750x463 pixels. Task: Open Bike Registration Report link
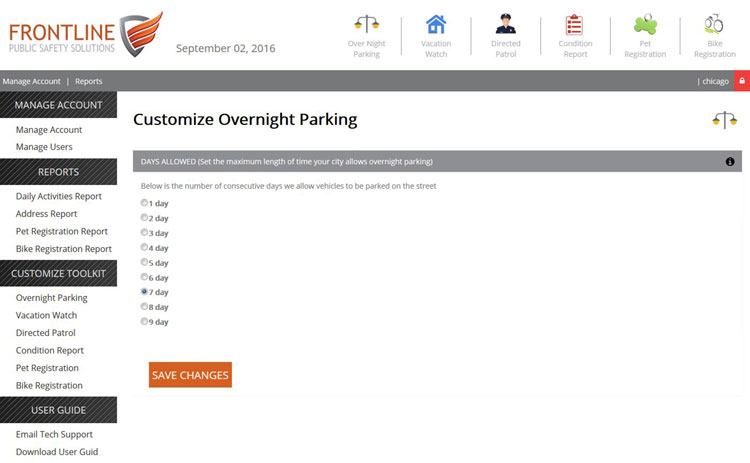(x=64, y=249)
